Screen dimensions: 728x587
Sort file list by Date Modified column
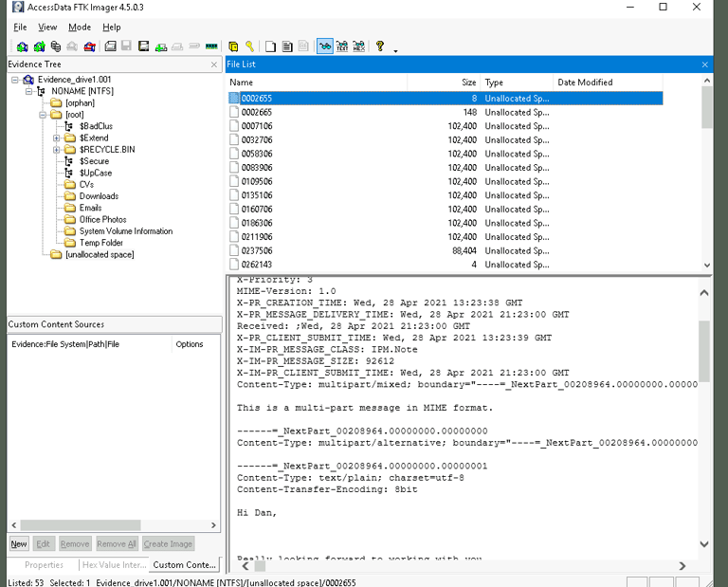[x=608, y=83]
